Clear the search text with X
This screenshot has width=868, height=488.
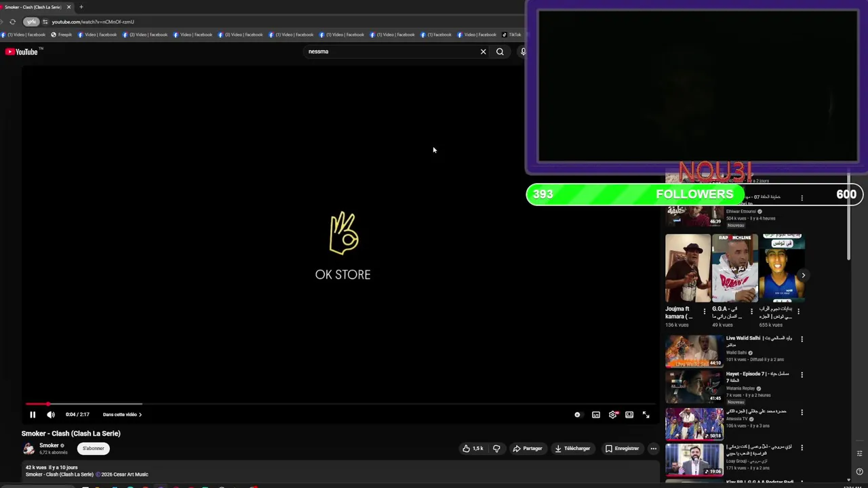(484, 52)
